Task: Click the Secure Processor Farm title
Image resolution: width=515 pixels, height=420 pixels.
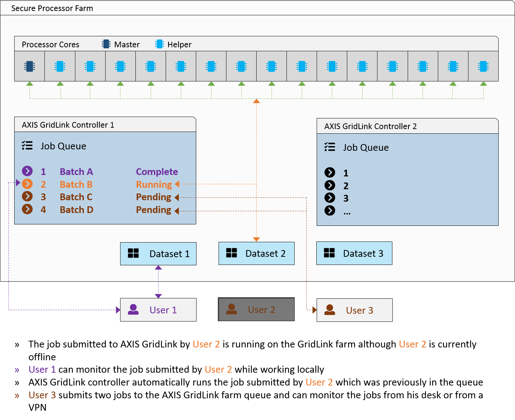Action: point(52,8)
